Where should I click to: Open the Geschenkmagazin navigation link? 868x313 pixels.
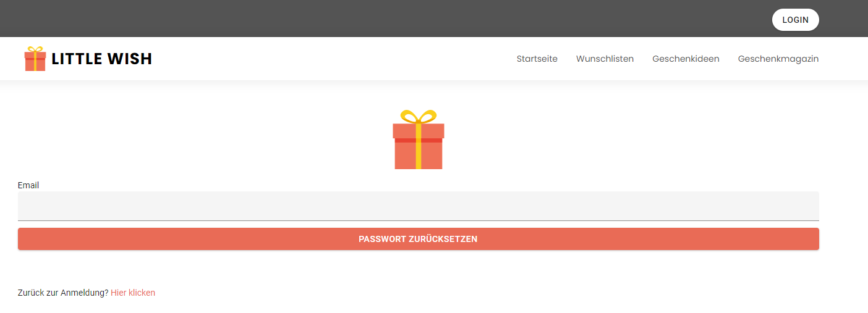[778, 59]
